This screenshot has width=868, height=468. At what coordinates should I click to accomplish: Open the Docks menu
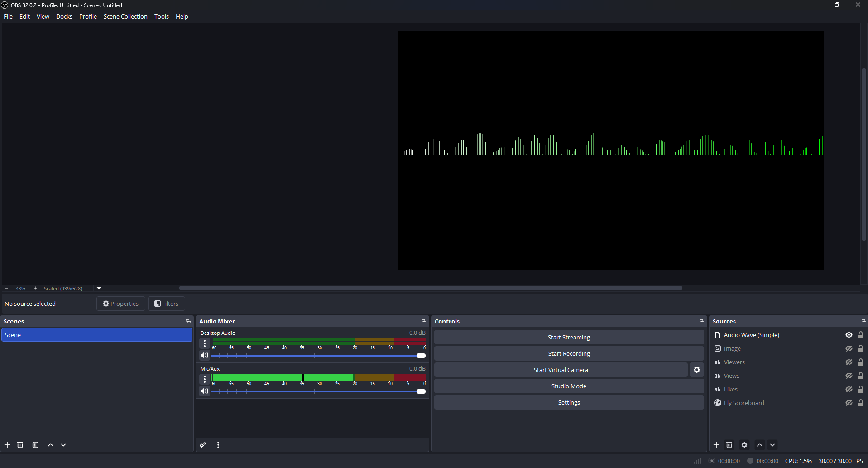[x=64, y=16]
